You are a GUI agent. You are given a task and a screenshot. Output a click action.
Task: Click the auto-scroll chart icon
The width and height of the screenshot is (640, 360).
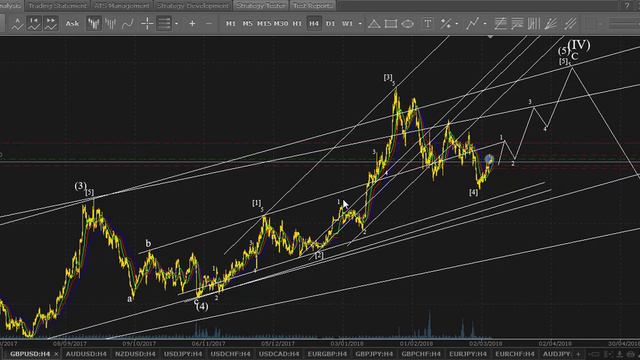tap(17, 24)
